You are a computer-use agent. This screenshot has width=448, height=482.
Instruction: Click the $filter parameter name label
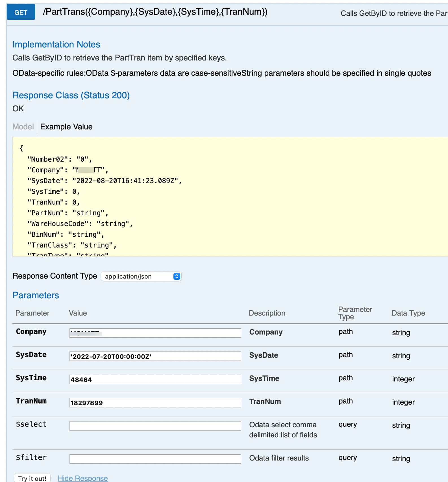(31, 458)
